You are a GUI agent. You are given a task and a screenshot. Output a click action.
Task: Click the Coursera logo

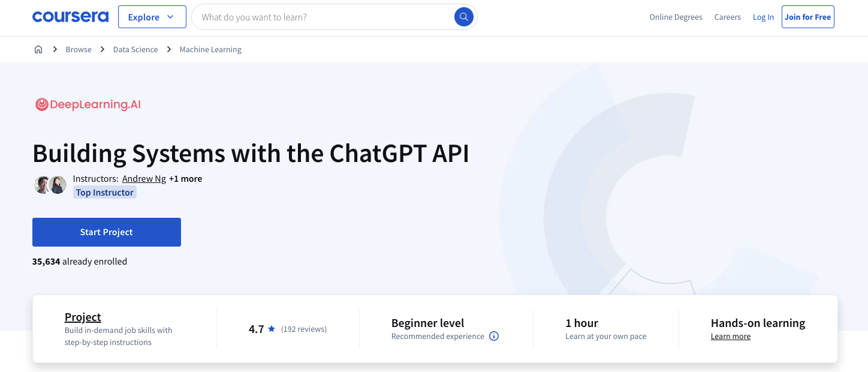point(70,16)
